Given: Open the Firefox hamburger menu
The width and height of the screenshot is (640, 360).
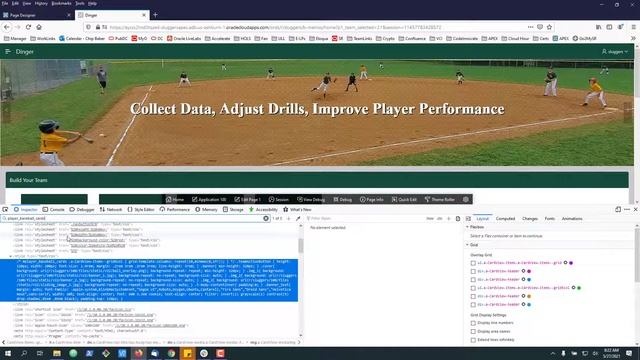Looking at the screenshot, I should [633, 27].
